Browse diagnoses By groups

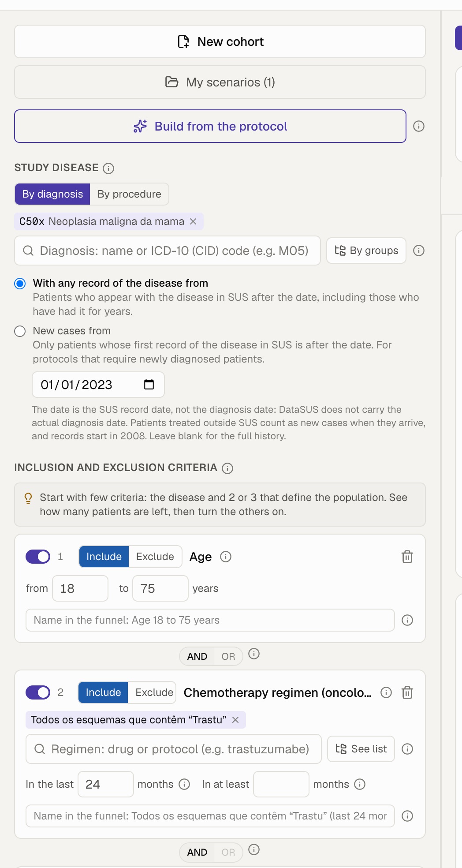click(366, 251)
